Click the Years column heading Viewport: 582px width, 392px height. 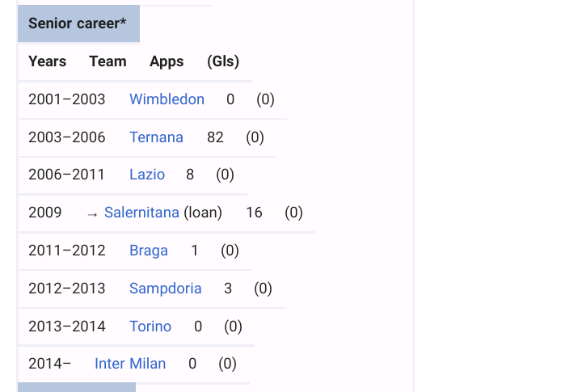pos(47,61)
